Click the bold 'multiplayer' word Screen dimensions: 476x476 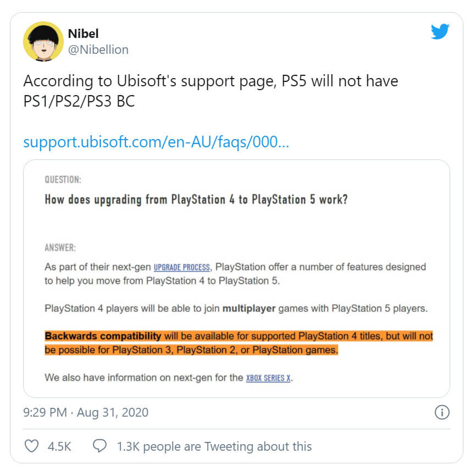tap(249, 309)
